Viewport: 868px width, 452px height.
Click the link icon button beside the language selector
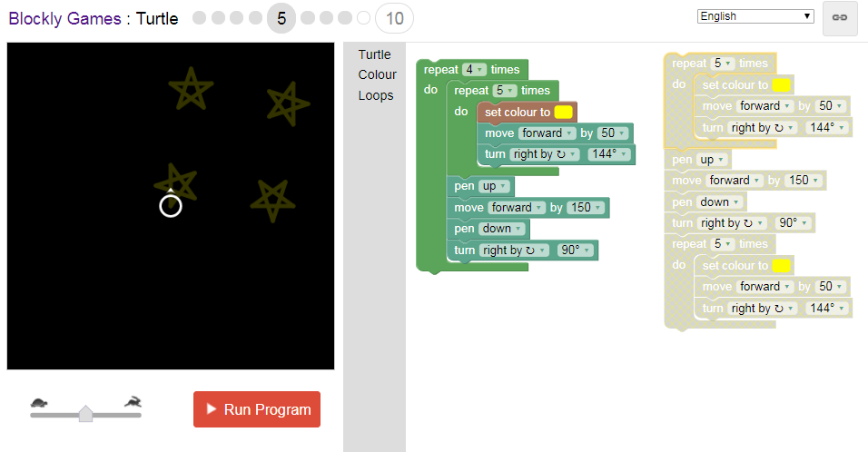840,18
